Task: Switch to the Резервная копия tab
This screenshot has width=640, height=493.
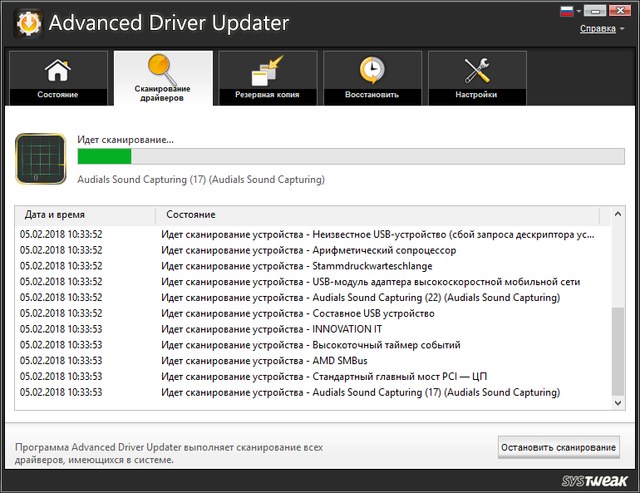Action: click(268, 78)
